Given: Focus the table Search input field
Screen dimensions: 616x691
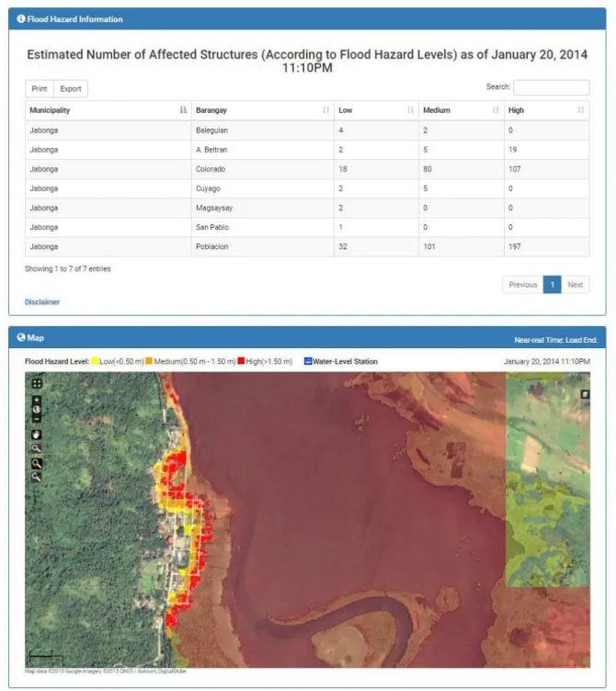Looking at the screenshot, I should click(x=551, y=87).
